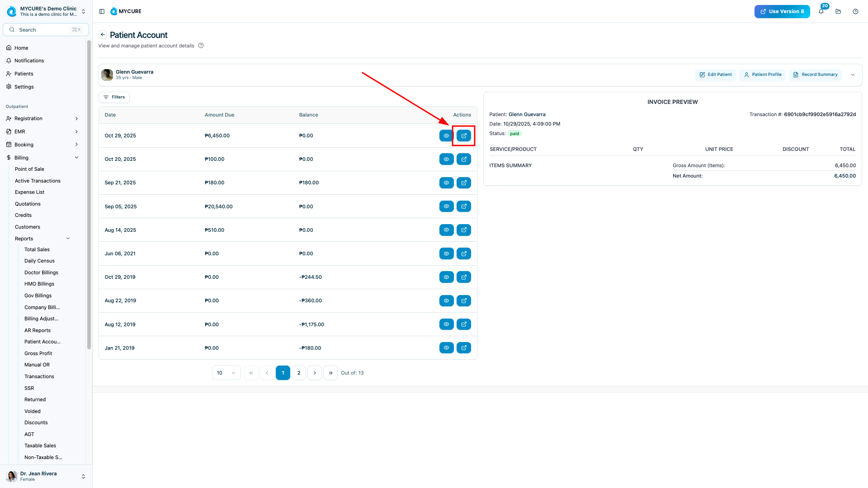Viewport: 868px width, 488px height.
Task: Open the folder icon in top bar
Action: (838, 12)
